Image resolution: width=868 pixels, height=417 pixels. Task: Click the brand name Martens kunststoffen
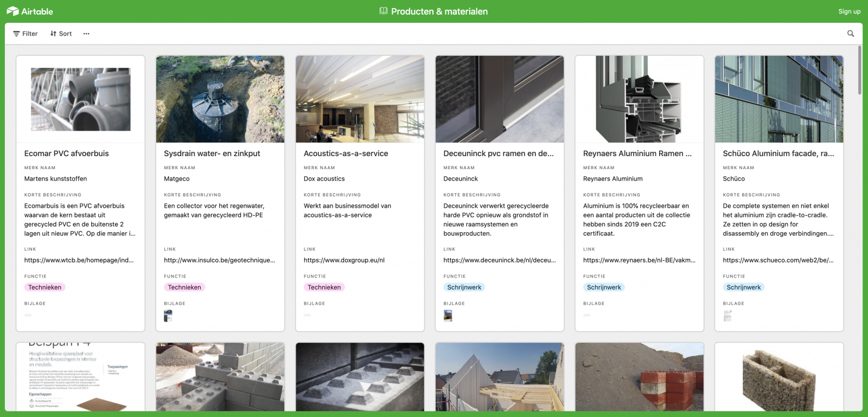(x=55, y=179)
